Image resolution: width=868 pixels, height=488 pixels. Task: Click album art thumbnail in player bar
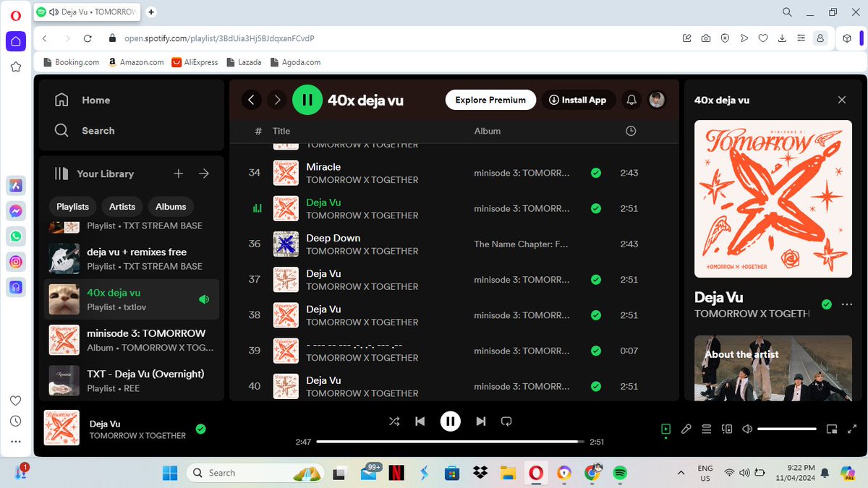pyautogui.click(x=61, y=428)
